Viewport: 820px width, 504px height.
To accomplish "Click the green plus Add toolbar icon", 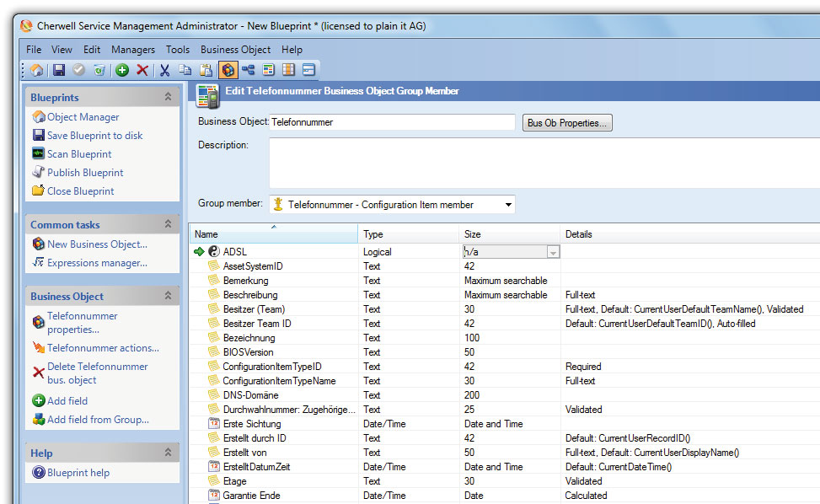I will [122, 70].
